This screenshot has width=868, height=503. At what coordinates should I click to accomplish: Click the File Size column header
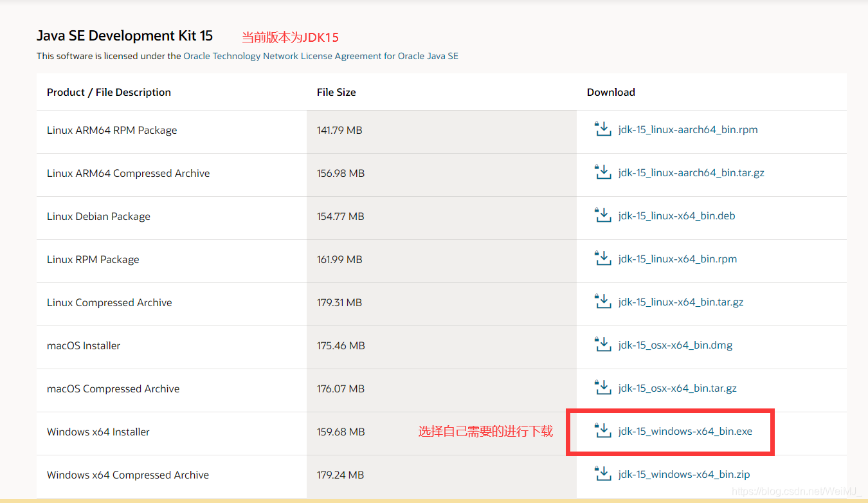pyautogui.click(x=336, y=92)
